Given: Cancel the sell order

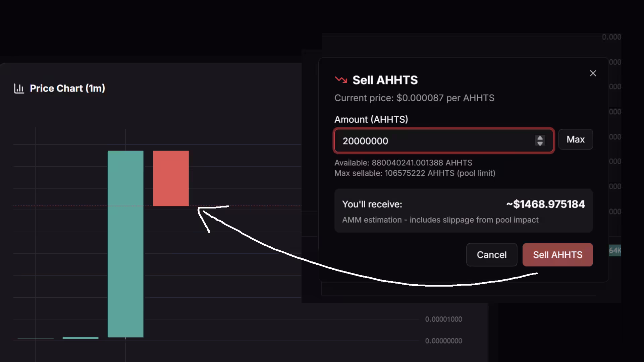Looking at the screenshot, I should point(491,255).
